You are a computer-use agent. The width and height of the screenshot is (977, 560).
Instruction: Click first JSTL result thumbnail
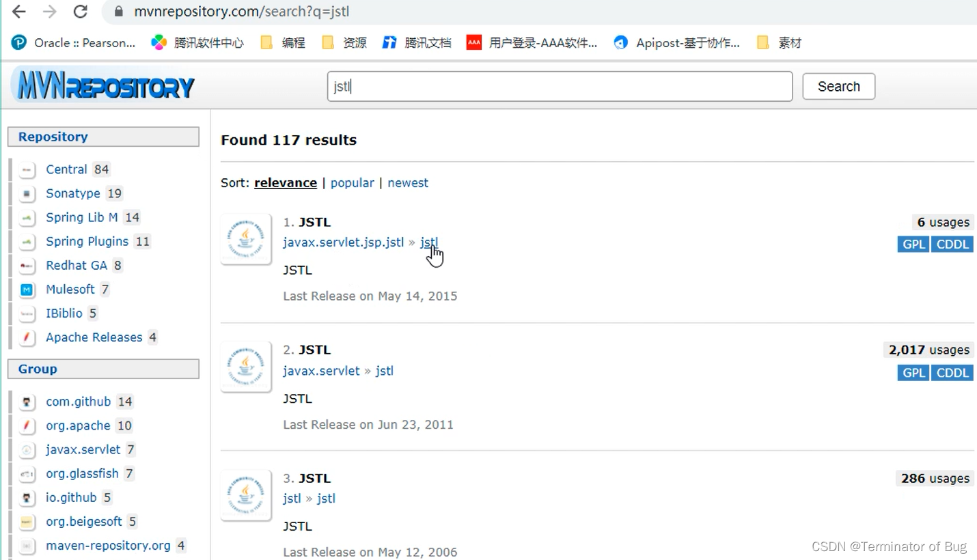tap(246, 238)
